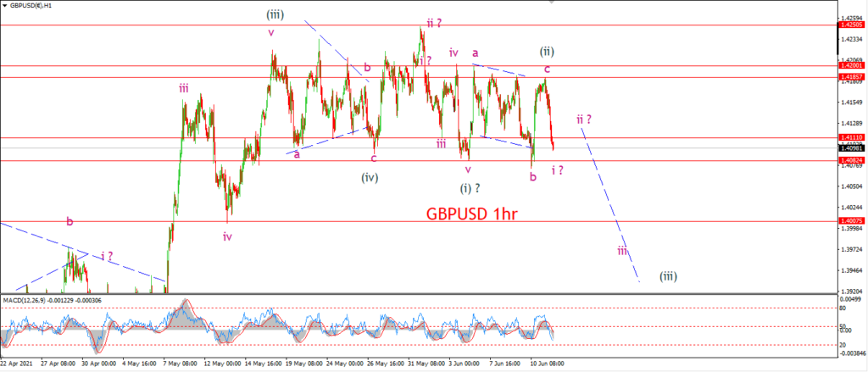This screenshot has height=372, width=868.
Task: Click the current price tag 1.40981
Action: click(x=849, y=147)
